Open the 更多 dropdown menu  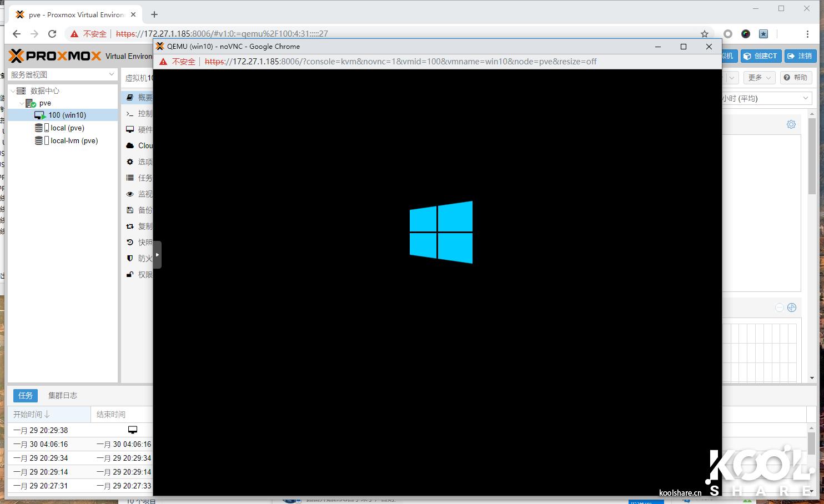[x=760, y=78]
